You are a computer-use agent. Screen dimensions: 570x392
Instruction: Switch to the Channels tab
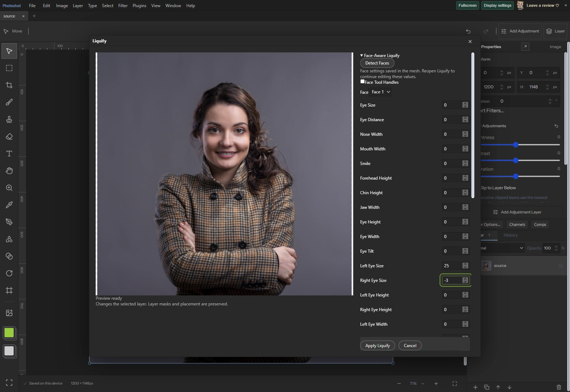tap(517, 225)
